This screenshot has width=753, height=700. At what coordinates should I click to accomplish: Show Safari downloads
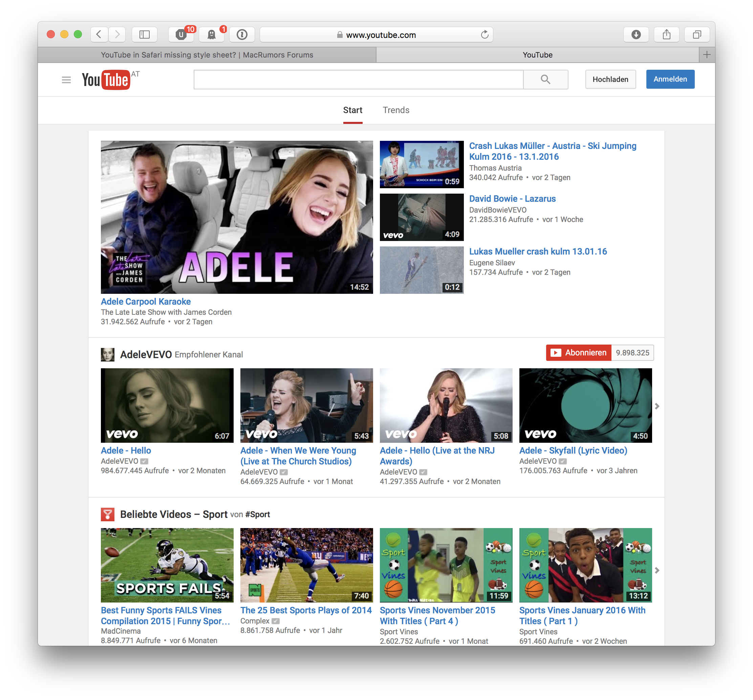636,35
